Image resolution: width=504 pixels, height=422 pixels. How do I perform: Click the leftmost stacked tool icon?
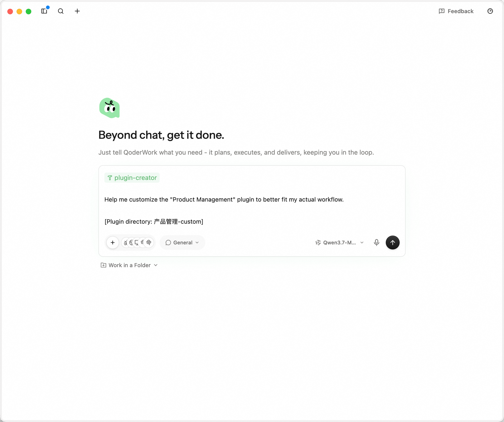coord(125,242)
